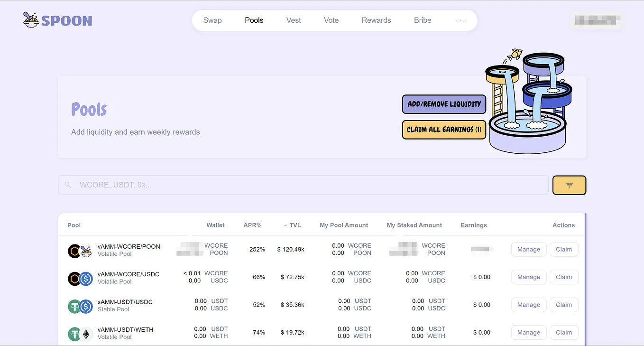Click the search magnifier icon
Viewport: 644px width, 346px height.
coord(68,185)
